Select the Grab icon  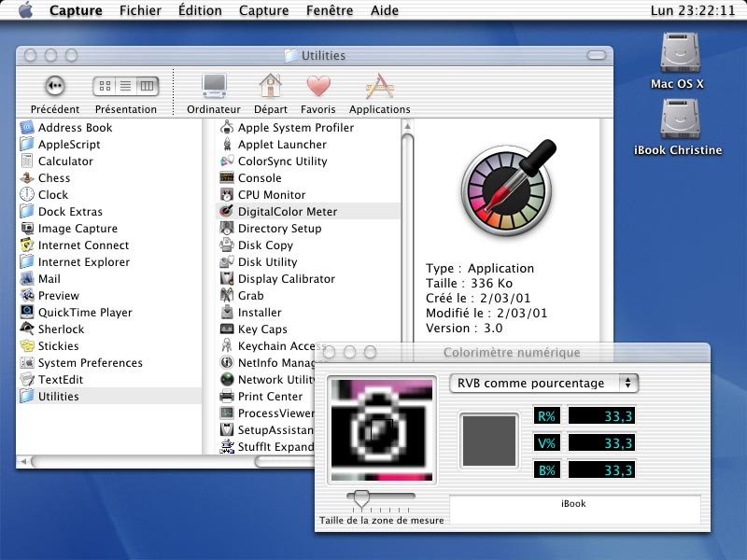coord(227,295)
